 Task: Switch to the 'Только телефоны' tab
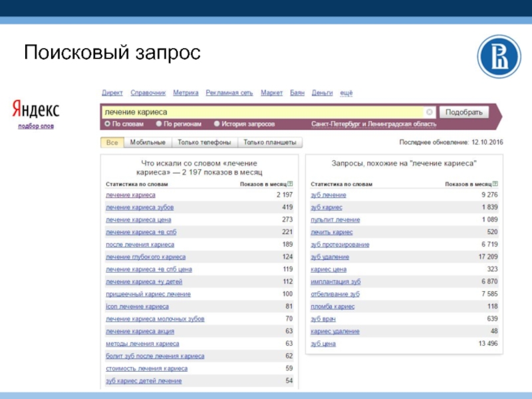204,142
